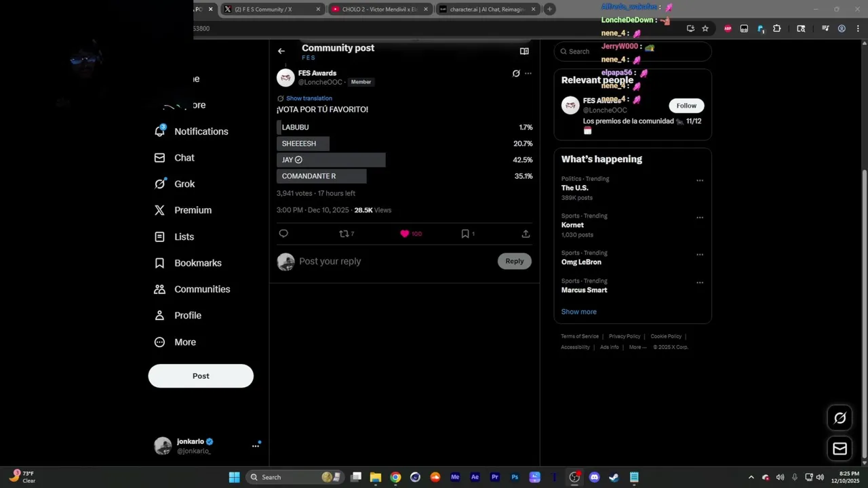Open Notifications in the sidebar
Viewport: 868px width, 488px height.
coord(192,131)
